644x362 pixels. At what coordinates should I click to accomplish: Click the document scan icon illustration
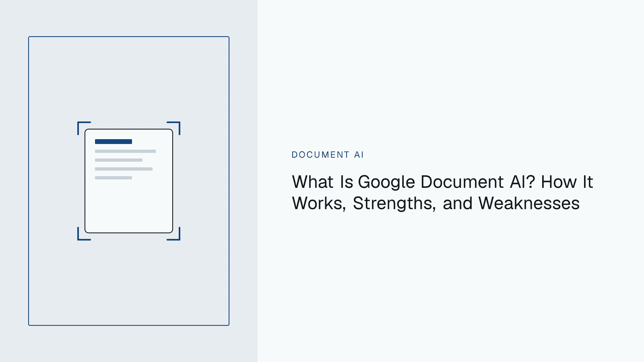click(129, 181)
